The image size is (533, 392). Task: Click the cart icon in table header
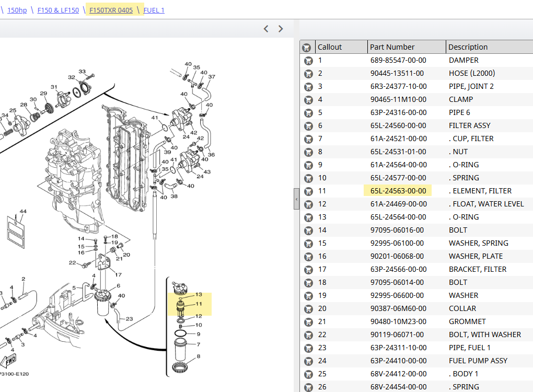point(306,47)
